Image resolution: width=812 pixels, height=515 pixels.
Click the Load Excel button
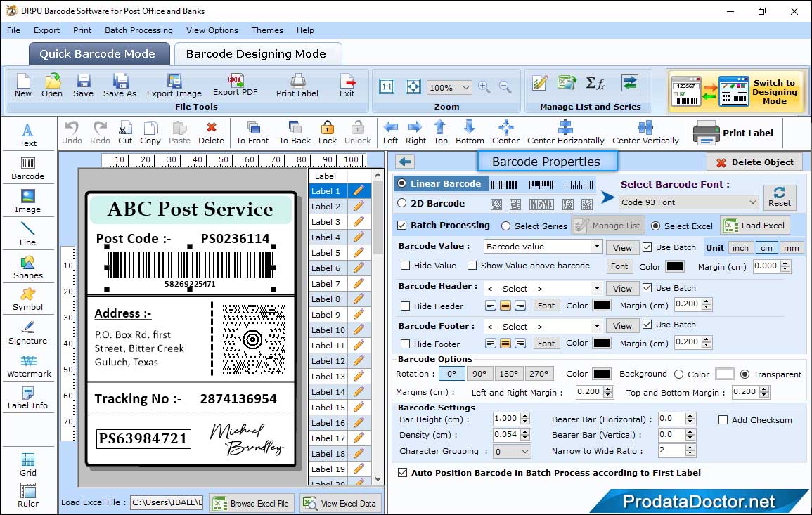tap(755, 226)
